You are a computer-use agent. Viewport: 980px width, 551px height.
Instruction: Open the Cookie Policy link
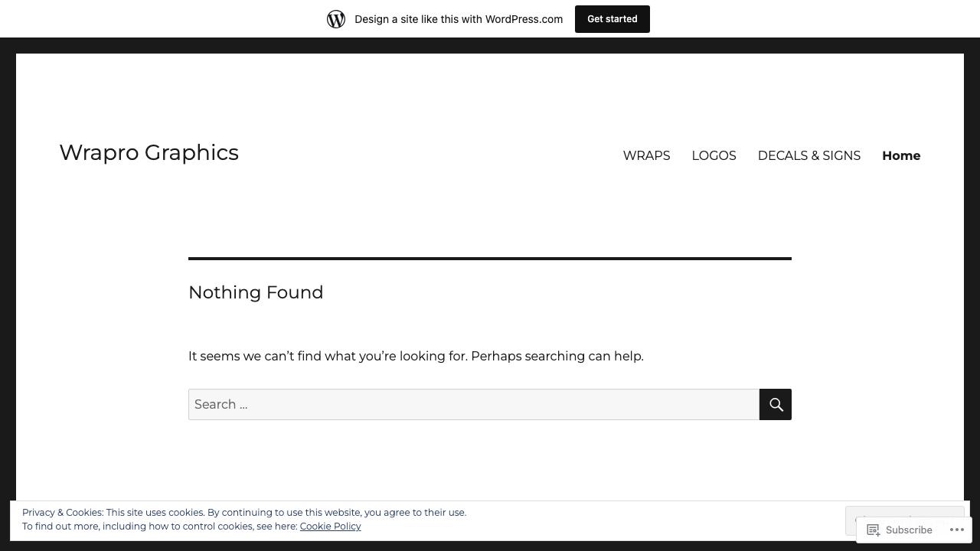[x=330, y=527]
